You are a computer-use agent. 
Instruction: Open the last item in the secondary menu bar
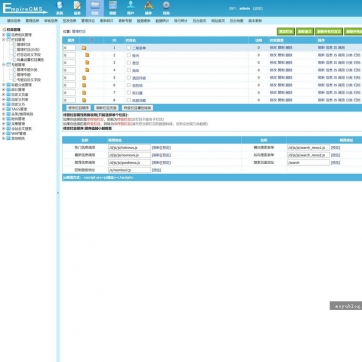(x=255, y=21)
